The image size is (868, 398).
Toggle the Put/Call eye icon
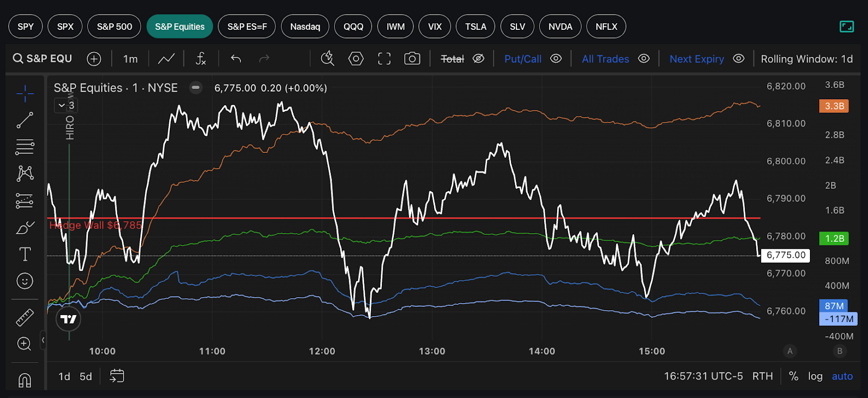[556, 59]
